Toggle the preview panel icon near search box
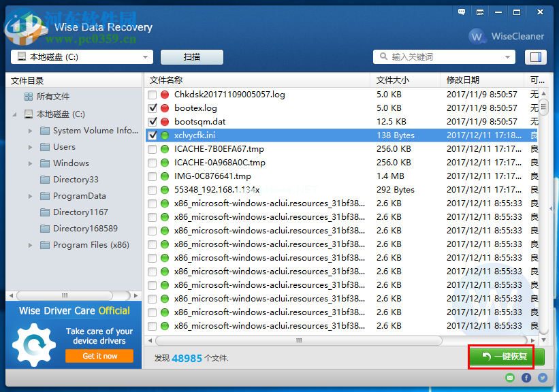This screenshot has width=559, height=392. pos(536,56)
